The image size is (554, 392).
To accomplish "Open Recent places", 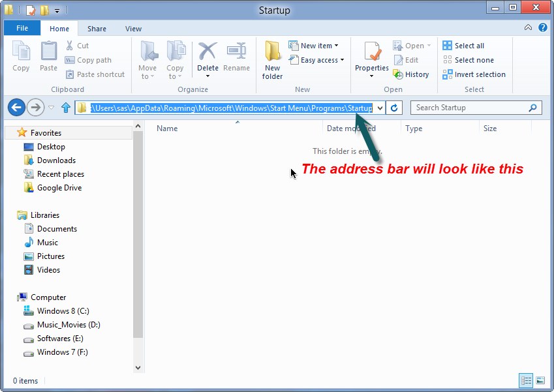I will (61, 174).
